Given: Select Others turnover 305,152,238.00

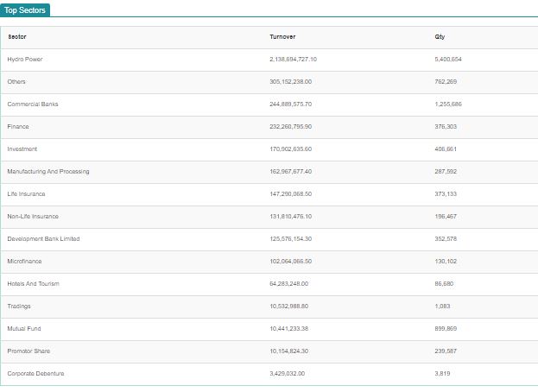Looking at the screenshot, I should tap(291, 82).
